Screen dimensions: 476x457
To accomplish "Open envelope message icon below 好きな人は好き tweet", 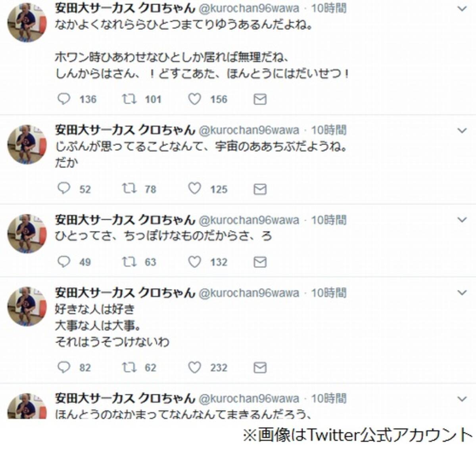I will point(260,368).
